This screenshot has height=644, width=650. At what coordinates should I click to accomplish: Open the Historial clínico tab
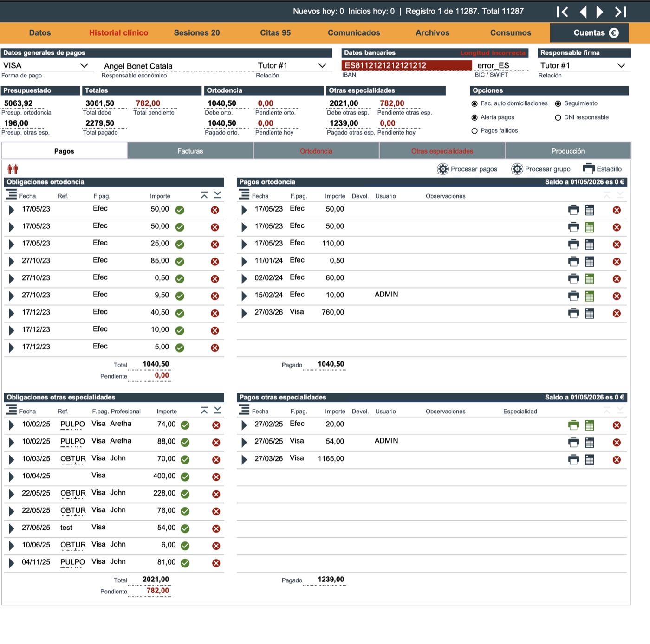click(118, 33)
